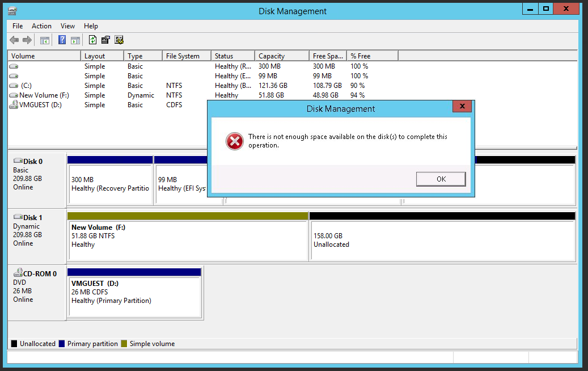Select the 99 MB volume's drive icon

coord(14,76)
